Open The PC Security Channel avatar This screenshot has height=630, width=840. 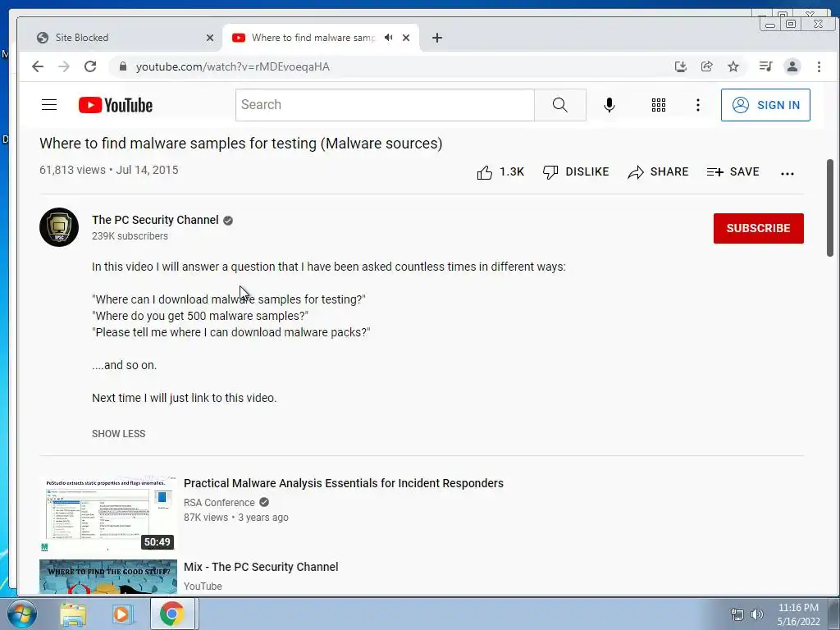tap(59, 227)
